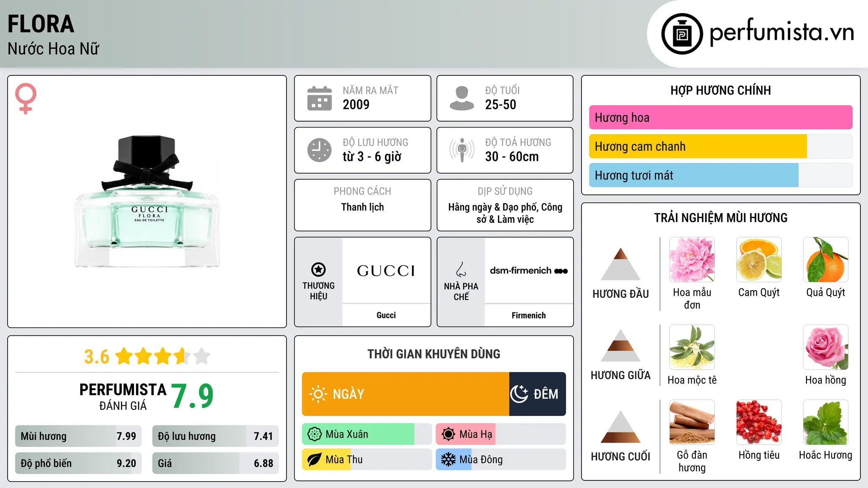
Task: Select the Gỗ đàn hương sandalwood thumbnail
Action: coord(692,422)
